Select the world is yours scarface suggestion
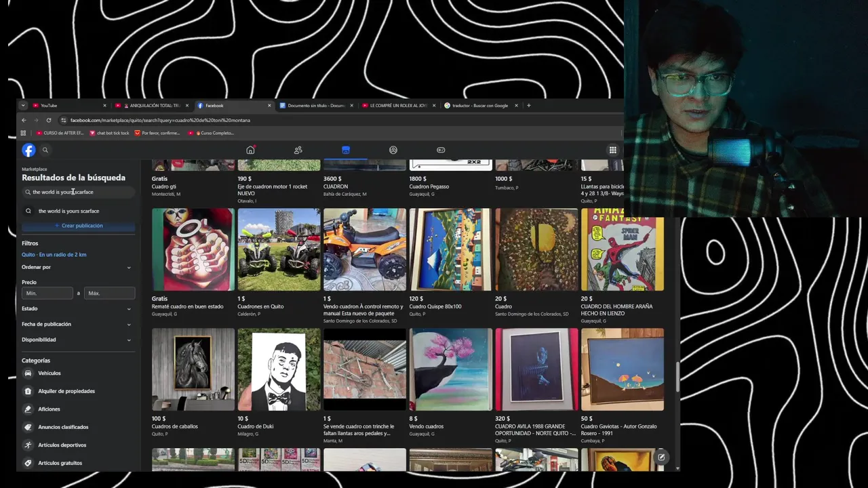 tap(78, 211)
